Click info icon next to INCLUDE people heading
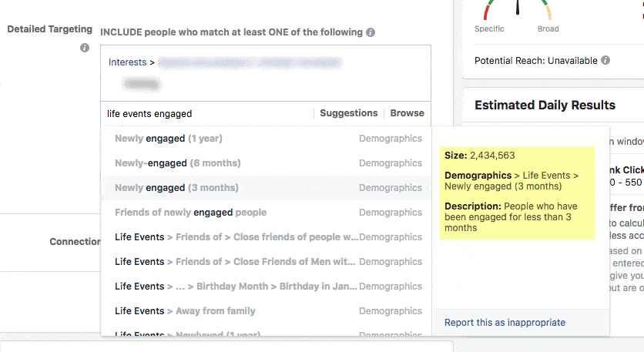Viewport: 644px width, 352px height. tap(371, 32)
